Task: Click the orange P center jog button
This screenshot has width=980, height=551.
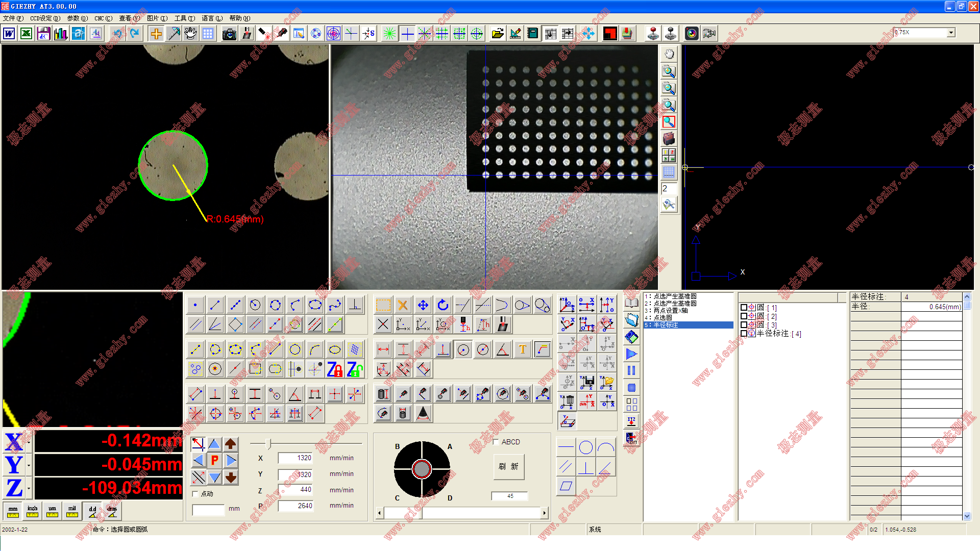Action: (215, 460)
